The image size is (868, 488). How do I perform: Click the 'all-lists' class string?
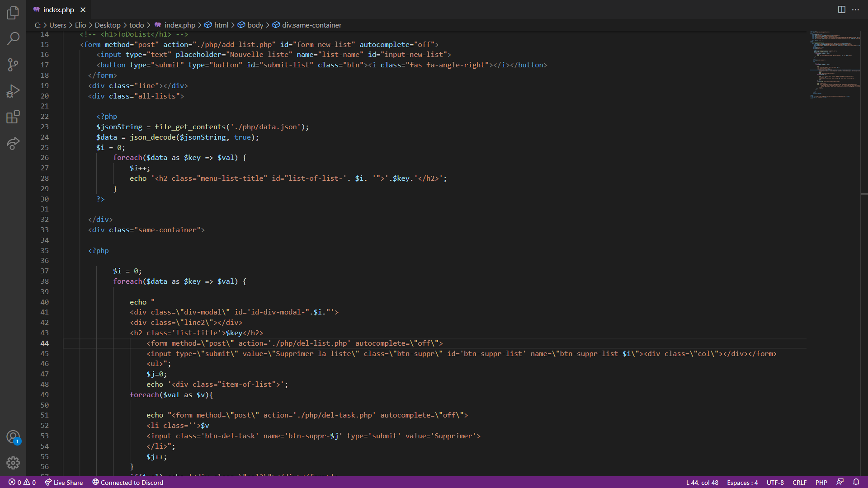tap(157, 96)
